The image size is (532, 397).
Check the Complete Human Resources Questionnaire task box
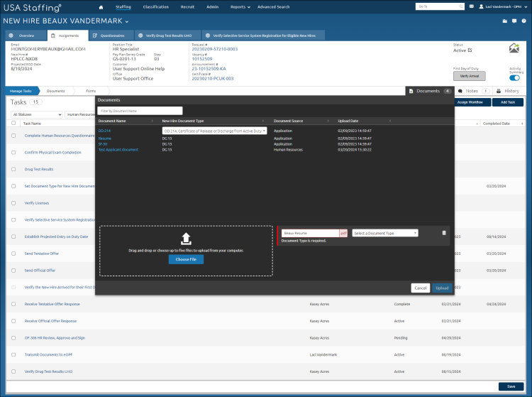click(13, 136)
